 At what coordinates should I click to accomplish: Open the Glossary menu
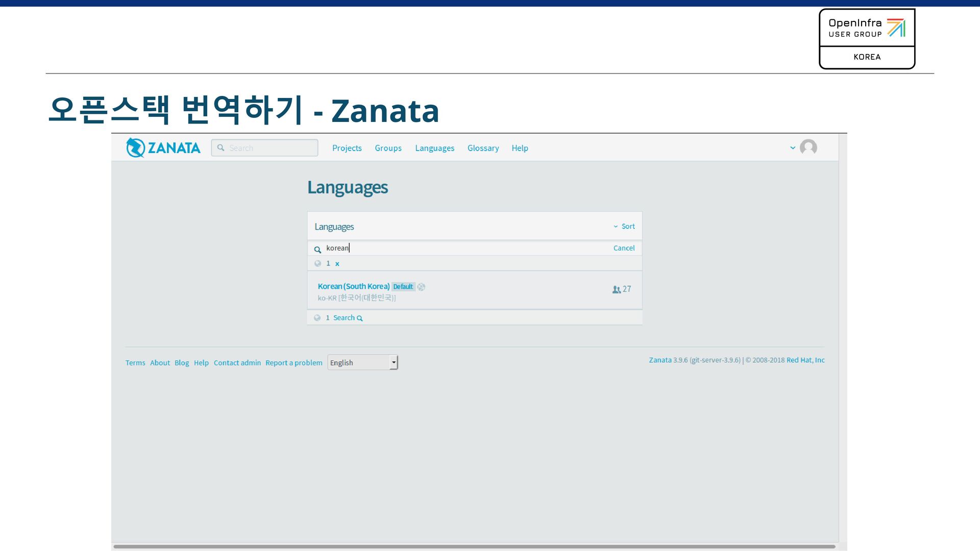pos(483,148)
